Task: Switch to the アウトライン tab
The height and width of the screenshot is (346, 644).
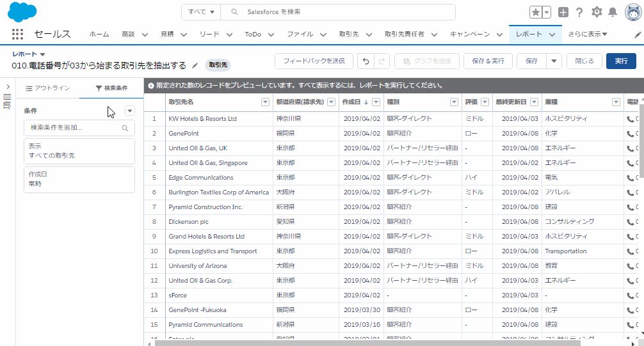Action: point(48,88)
